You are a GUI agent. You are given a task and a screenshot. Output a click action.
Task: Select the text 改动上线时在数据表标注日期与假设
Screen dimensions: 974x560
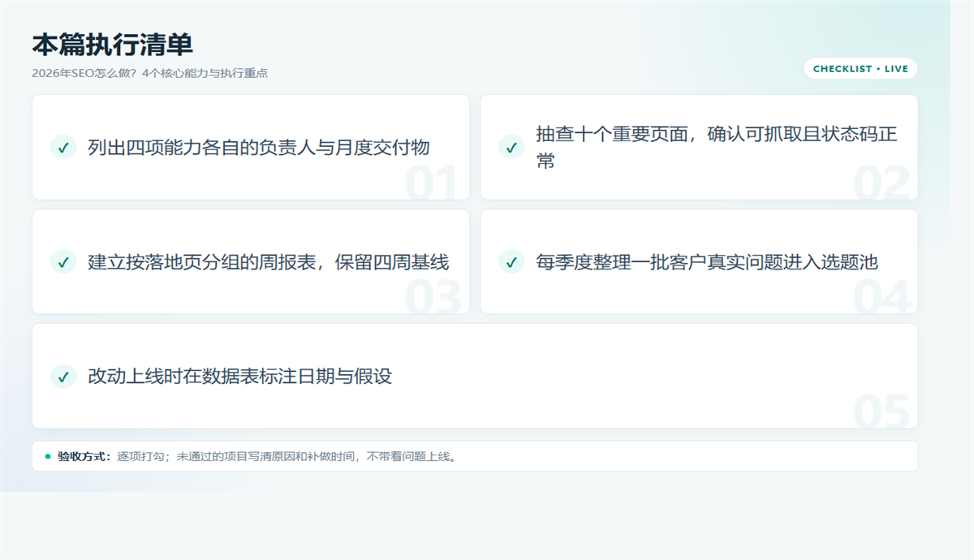(x=240, y=376)
